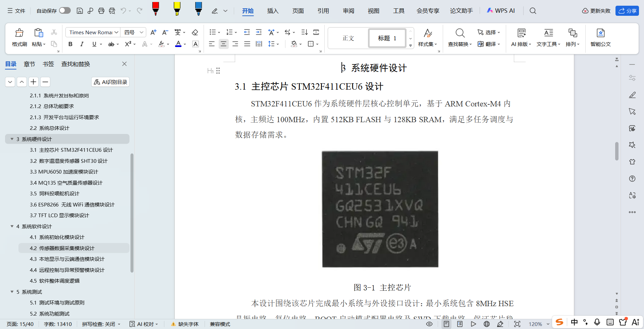Screen dimensions: 644x329
Task: Click the Redo arrow icon
Action: click(x=140, y=11)
